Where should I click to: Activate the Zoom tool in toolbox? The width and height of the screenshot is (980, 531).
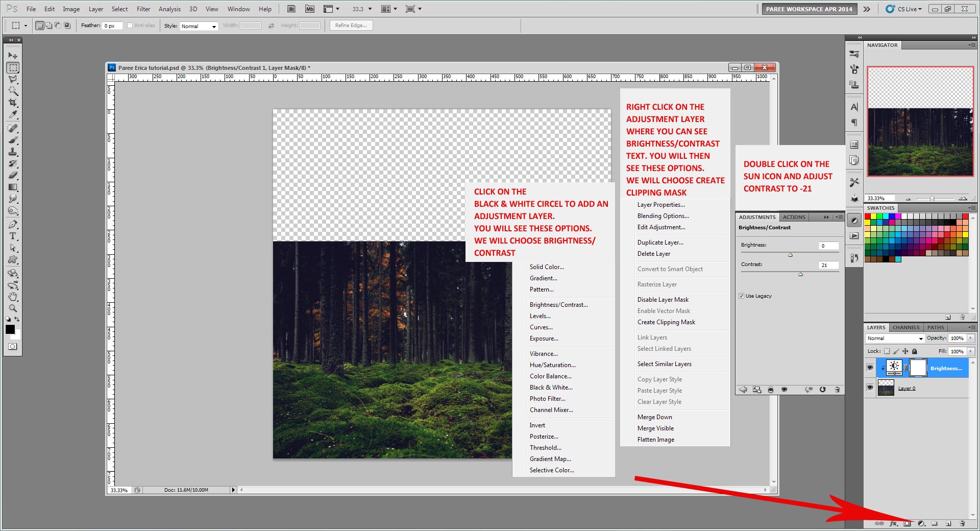(x=13, y=308)
